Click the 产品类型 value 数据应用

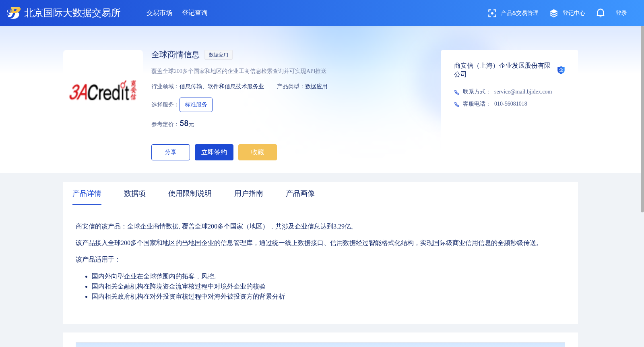[316, 87]
